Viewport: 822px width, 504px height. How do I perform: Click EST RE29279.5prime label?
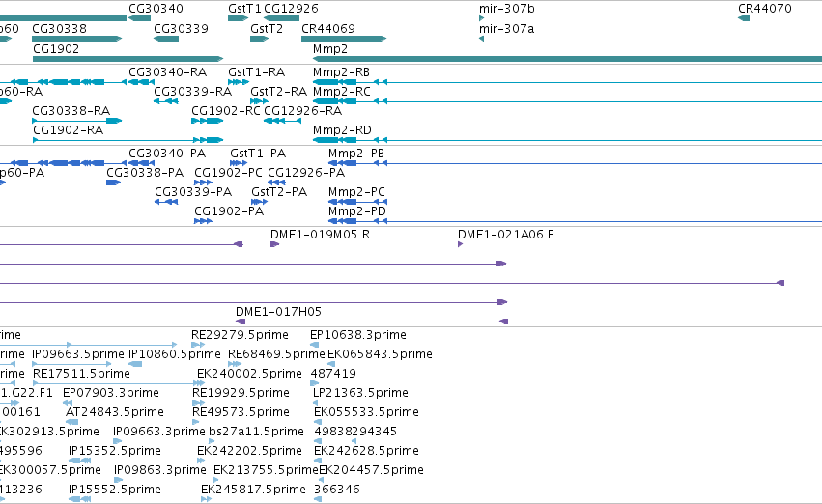coord(240,335)
